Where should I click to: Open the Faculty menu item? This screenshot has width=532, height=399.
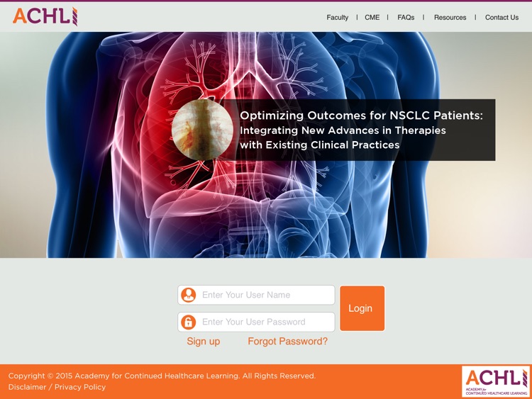click(x=337, y=17)
